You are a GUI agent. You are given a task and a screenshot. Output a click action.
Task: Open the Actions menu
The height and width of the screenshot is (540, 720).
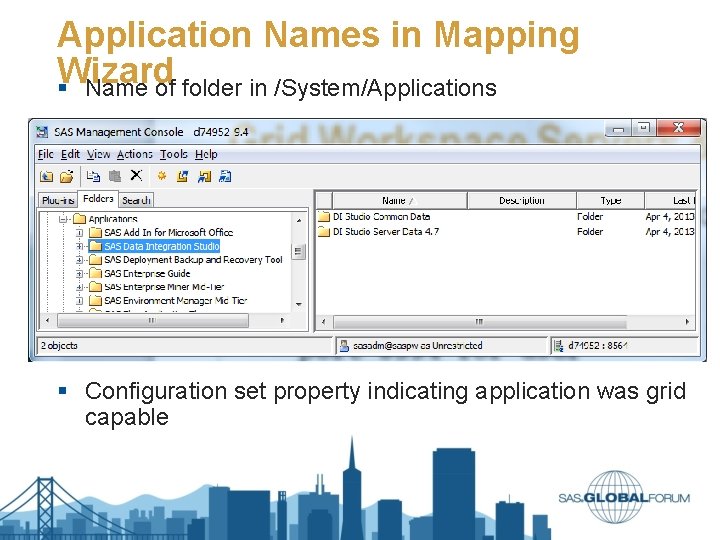pos(135,154)
